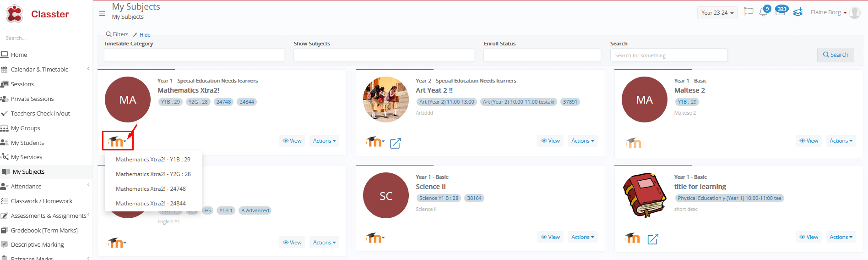Image resolution: width=868 pixels, height=260 pixels.
Task: Open Enroll Status dropdown
Action: click(x=542, y=55)
